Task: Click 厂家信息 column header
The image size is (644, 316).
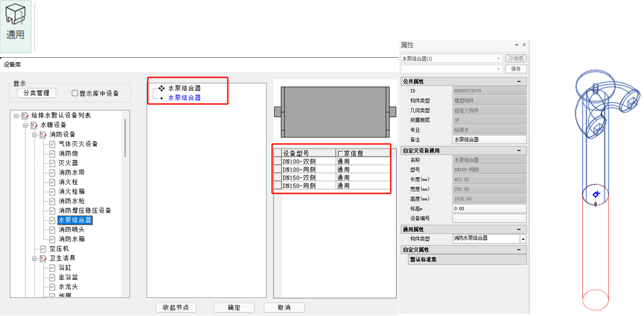Action: (363, 153)
